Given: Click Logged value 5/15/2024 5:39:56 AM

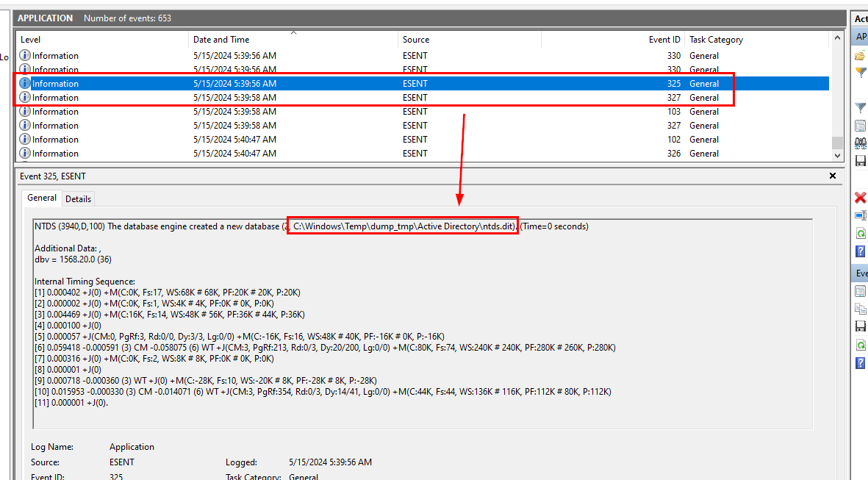Looking at the screenshot, I should pos(331,462).
